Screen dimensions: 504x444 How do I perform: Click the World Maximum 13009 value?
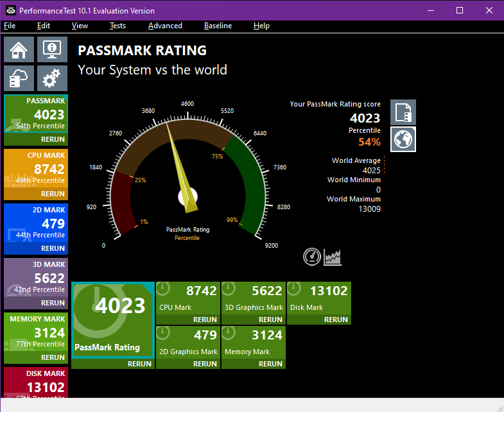click(370, 209)
